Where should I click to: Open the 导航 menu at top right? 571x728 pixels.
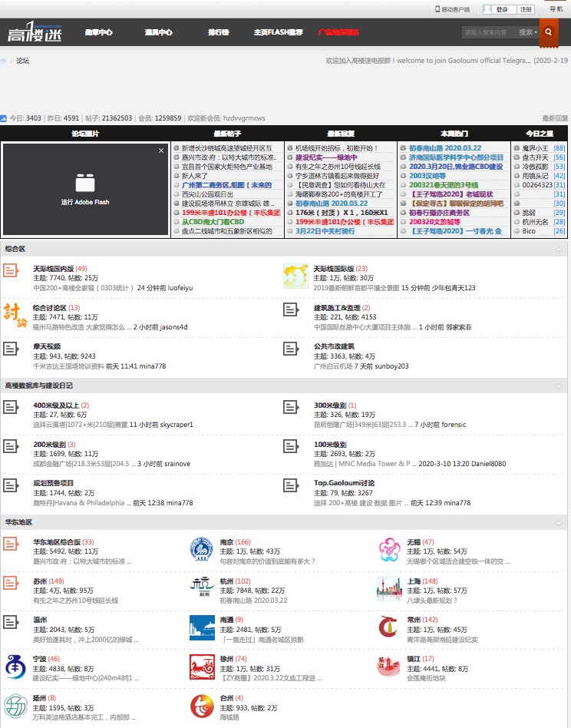click(x=556, y=8)
